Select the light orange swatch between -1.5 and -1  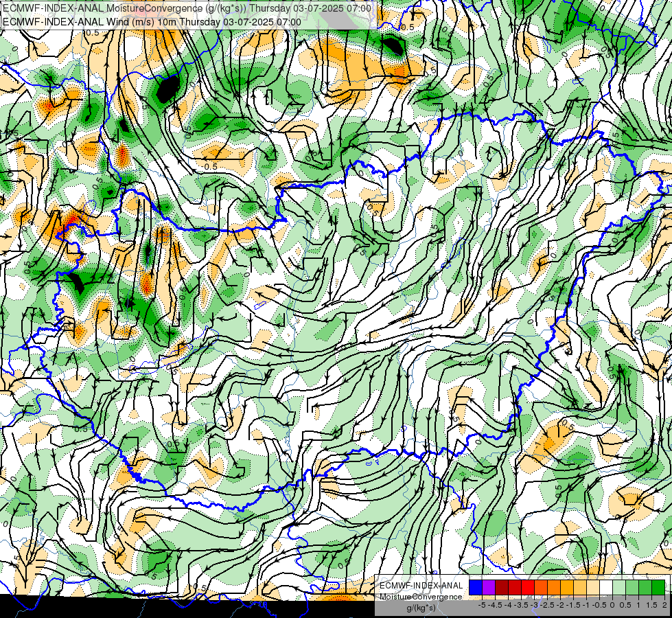(580, 588)
